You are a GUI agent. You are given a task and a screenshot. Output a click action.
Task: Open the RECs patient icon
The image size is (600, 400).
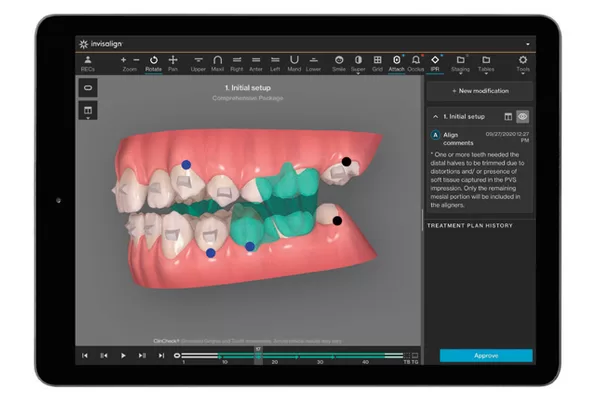tap(88, 64)
